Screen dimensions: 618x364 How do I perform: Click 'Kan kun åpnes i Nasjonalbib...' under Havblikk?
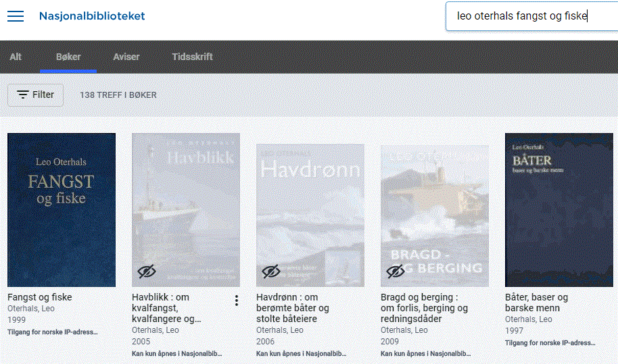[x=177, y=353]
